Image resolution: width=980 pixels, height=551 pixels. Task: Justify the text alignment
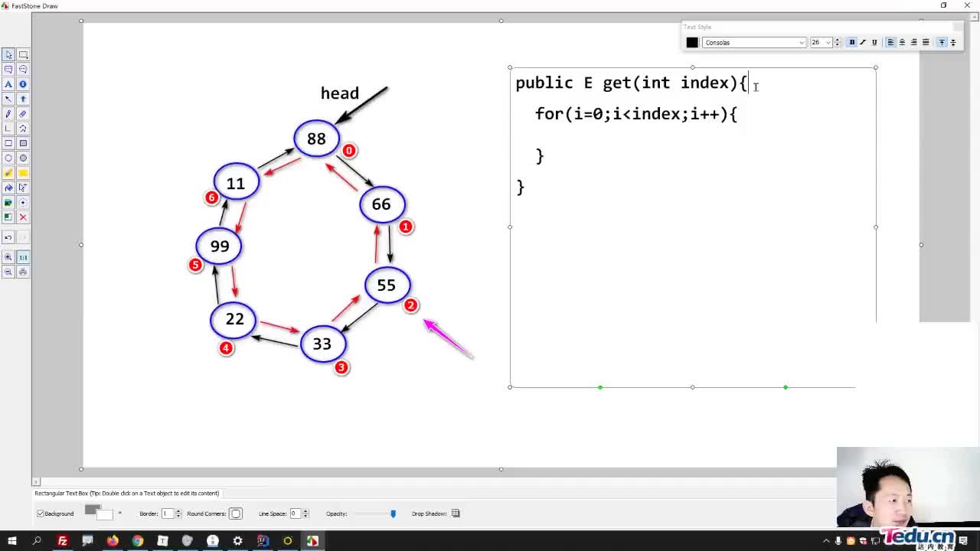pos(926,42)
